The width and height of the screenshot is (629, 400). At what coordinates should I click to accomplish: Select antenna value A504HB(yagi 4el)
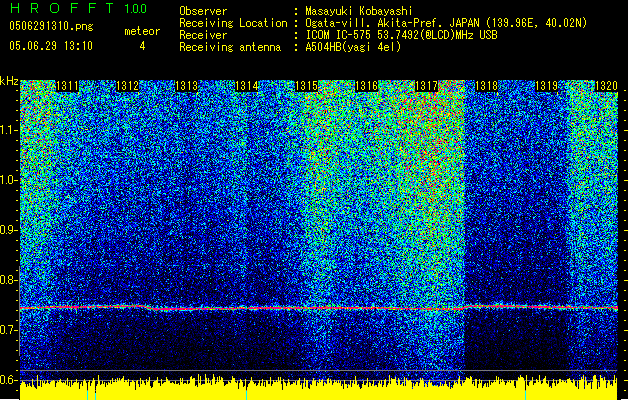[x=353, y=47]
